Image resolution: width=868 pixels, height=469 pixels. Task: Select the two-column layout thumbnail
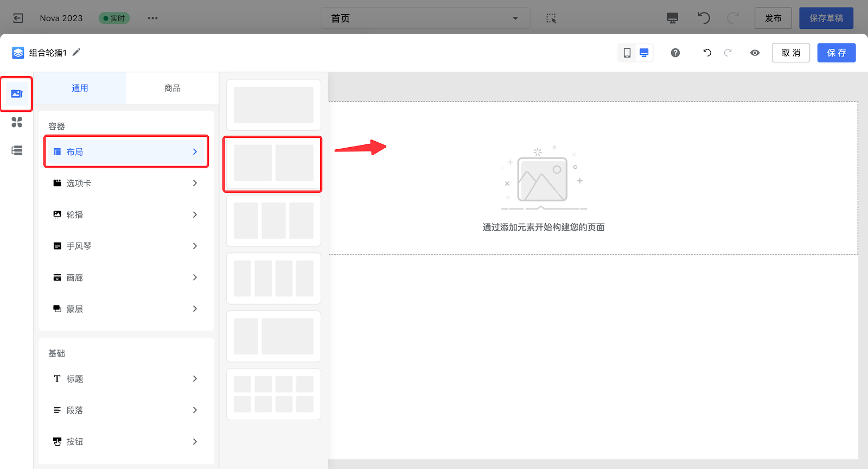pyautogui.click(x=273, y=163)
